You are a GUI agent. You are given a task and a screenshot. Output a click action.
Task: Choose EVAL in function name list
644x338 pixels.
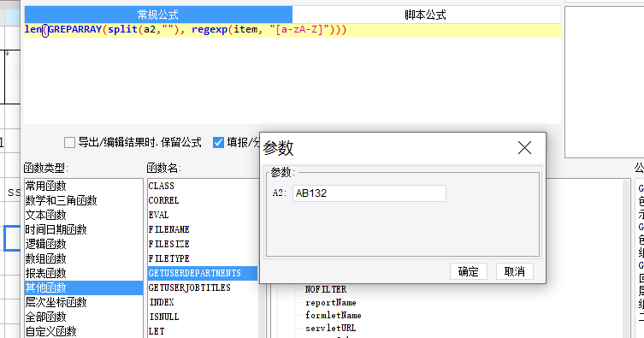[x=203, y=215]
